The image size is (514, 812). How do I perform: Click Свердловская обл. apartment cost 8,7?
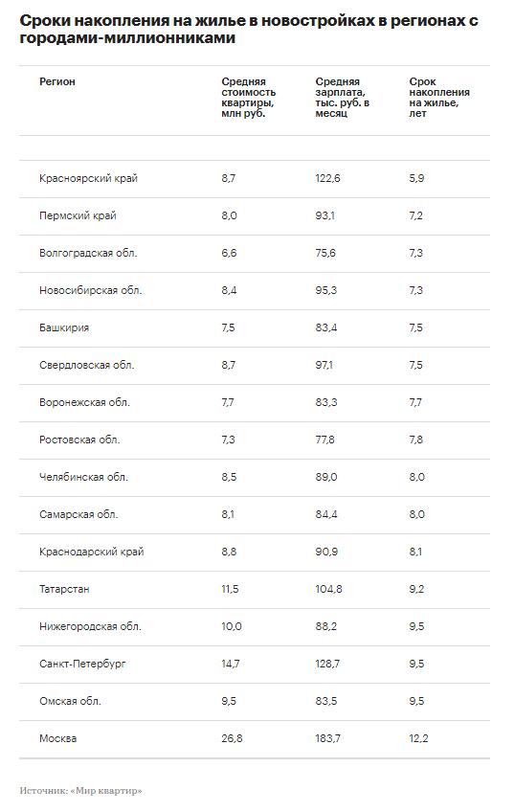tap(228, 365)
